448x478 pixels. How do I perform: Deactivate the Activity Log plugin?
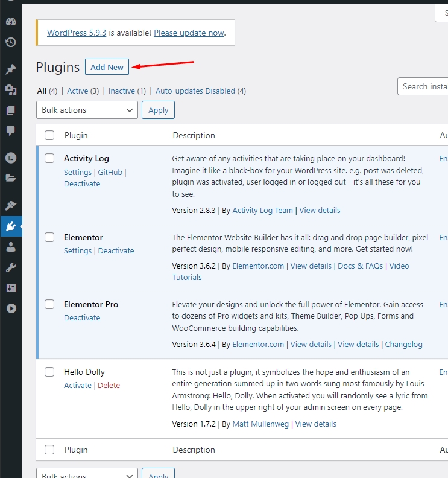[82, 184]
